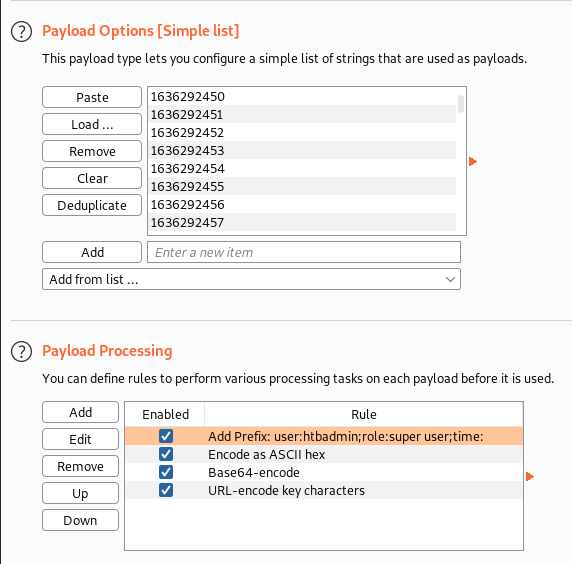The width and height of the screenshot is (572, 564).
Task: Select the Base64-encode rule row
Action: (324, 472)
